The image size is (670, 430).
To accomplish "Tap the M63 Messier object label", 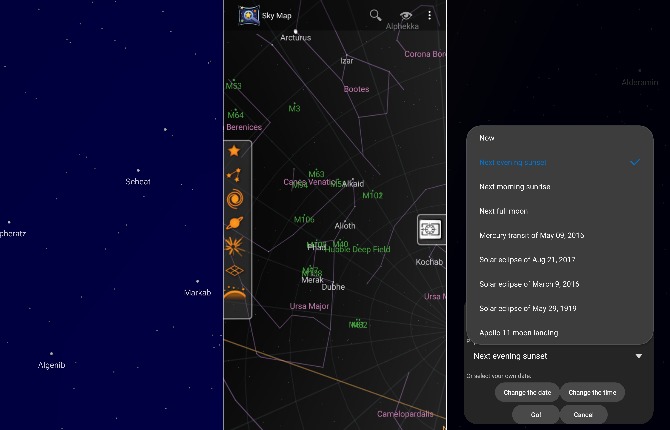I will click(x=317, y=174).
